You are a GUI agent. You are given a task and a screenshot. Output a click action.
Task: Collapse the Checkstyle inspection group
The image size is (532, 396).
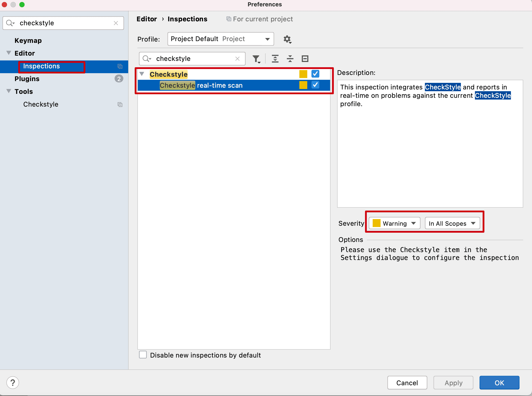[x=142, y=74]
